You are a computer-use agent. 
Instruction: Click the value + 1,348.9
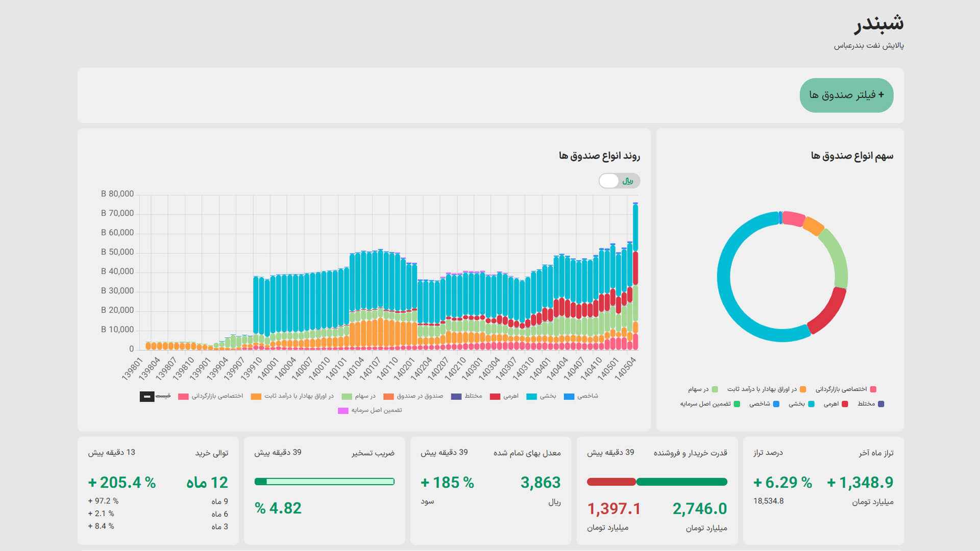860,483
